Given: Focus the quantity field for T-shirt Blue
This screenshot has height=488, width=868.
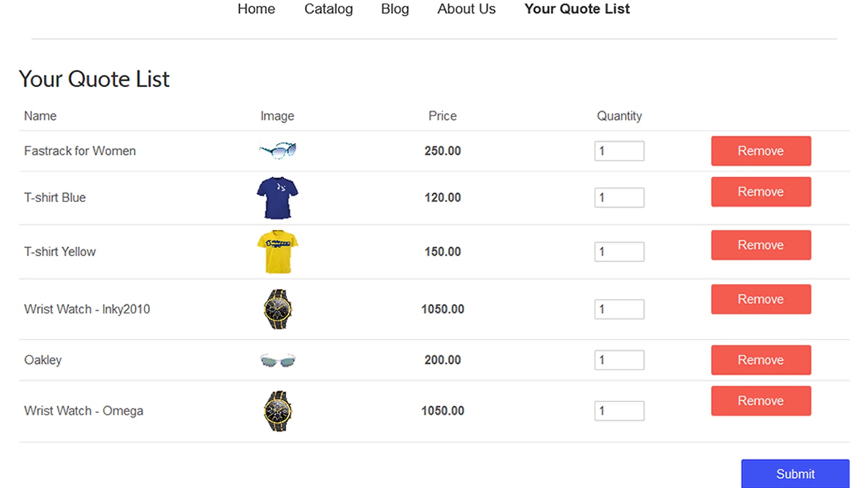Looking at the screenshot, I should pyautogui.click(x=619, y=198).
